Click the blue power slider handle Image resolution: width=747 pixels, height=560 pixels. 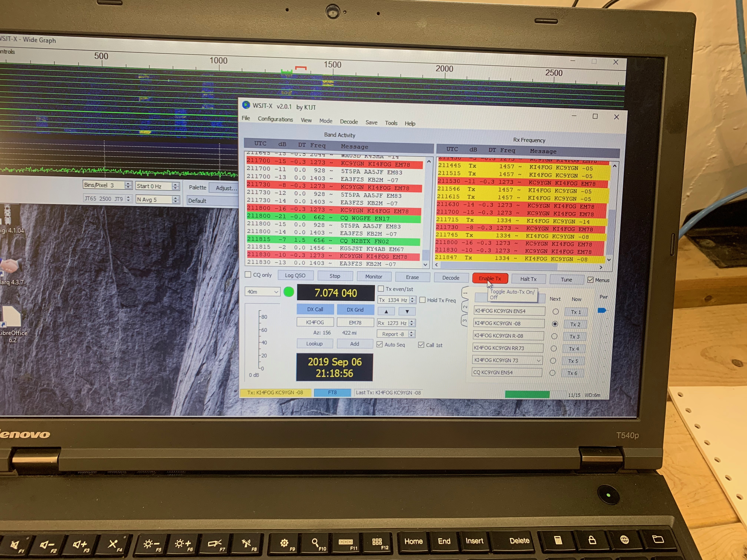602,311
